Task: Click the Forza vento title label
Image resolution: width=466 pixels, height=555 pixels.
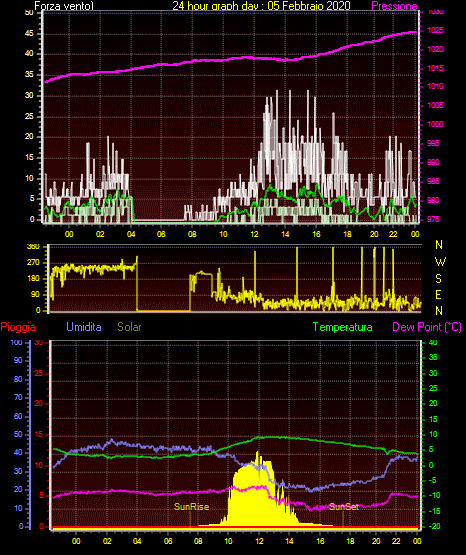Action: 64,6
